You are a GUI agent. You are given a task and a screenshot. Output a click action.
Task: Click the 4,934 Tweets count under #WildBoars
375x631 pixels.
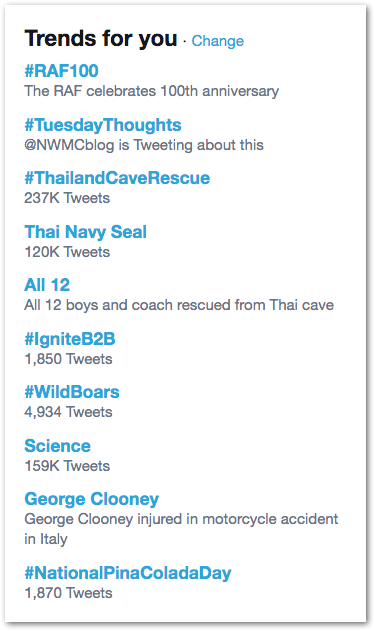point(68,412)
